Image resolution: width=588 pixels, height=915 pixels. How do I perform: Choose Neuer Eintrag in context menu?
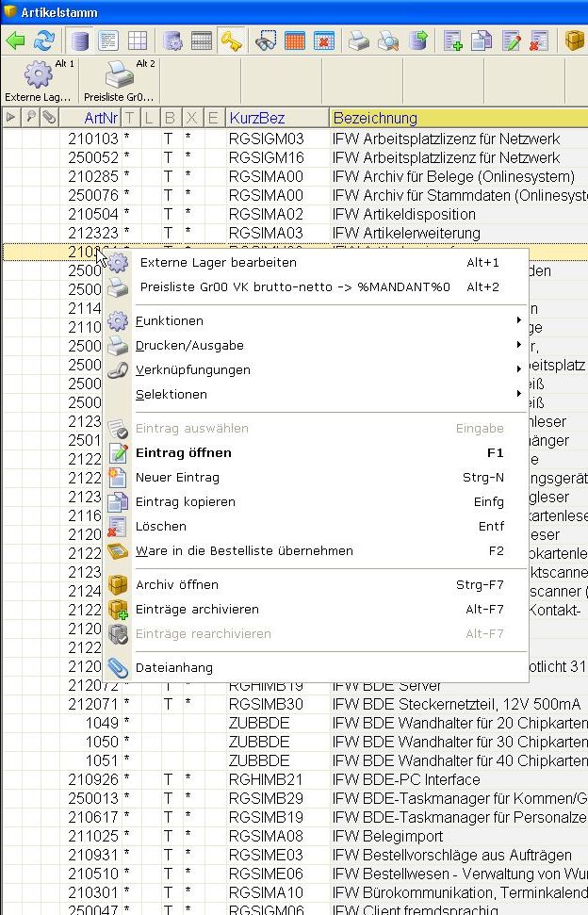177,478
